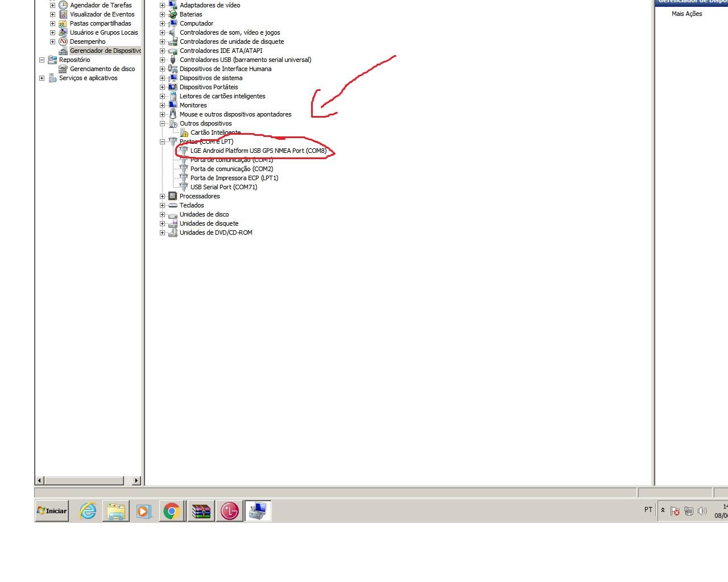Viewport: 728px width, 582px height.
Task: Click the Visualizador de Eventos icon
Action: [63, 14]
